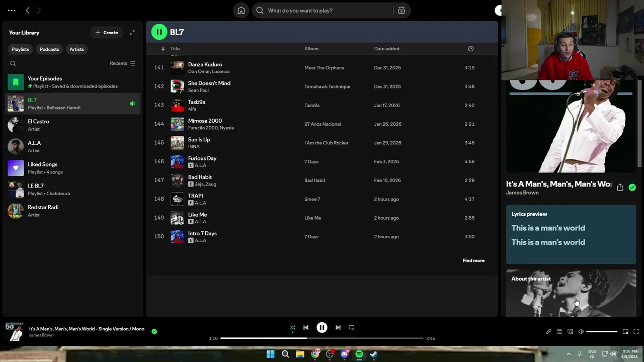Click the Furious Day album thumbnail
Viewport: 644px width, 362px height.
[x=177, y=161]
